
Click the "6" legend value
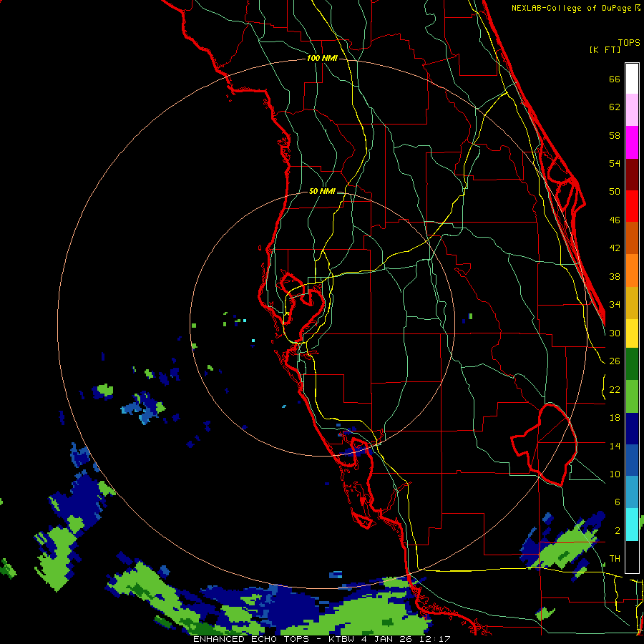pyautogui.click(x=618, y=502)
